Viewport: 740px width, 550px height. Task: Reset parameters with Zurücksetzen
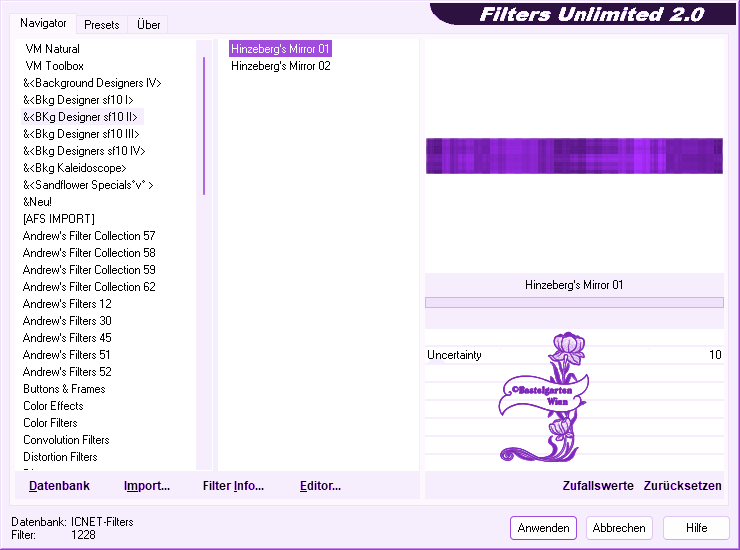[x=682, y=486]
